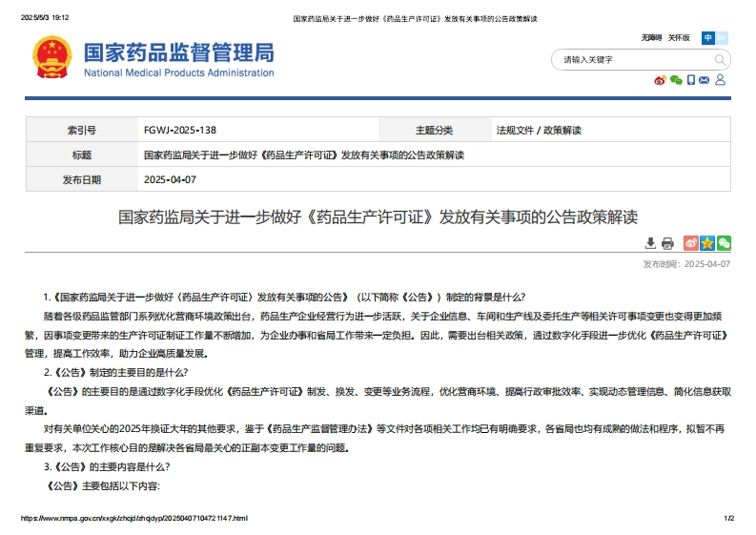Switch language to Chinese with 中 toggle
756x535 pixels.
coord(708,38)
